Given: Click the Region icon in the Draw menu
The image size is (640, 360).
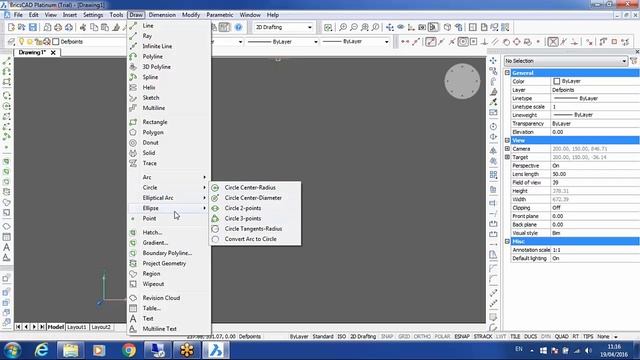Looking at the screenshot, I should pyautogui.click(x=133, y=273).
